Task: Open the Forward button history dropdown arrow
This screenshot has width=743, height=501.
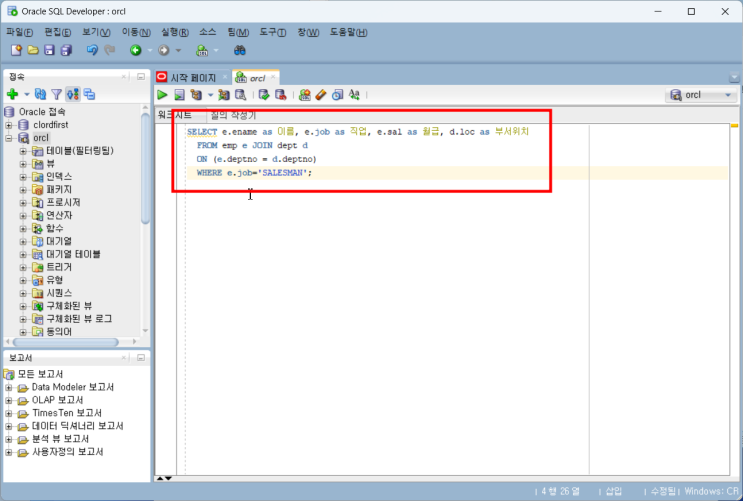Action: [x=178, y=50]
